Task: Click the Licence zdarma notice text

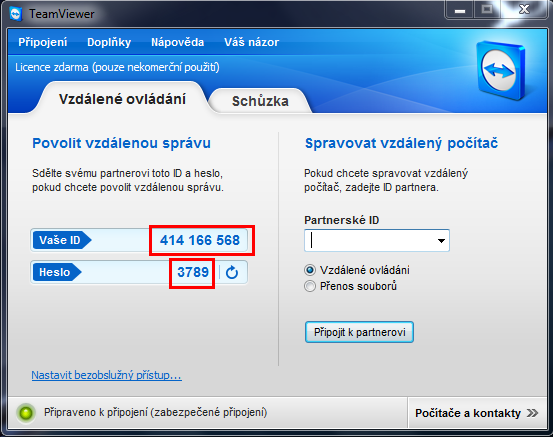Action: (x=117, y=67)
